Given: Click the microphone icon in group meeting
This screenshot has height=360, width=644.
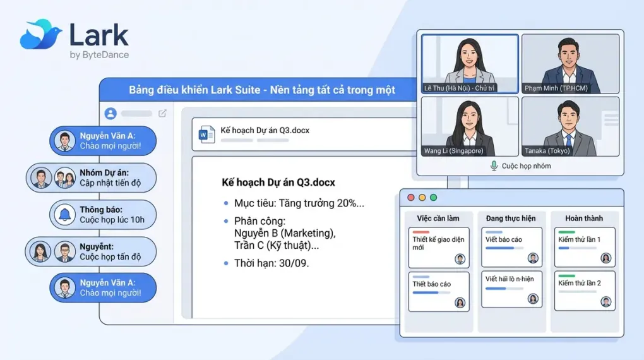Looking at the screenshot, I should (494, 166).
